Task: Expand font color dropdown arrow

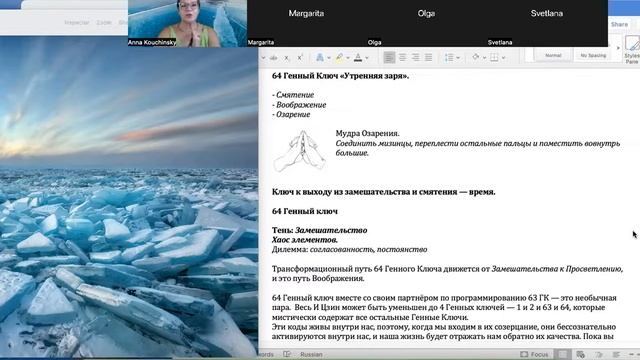Action: tap(367, 58)
